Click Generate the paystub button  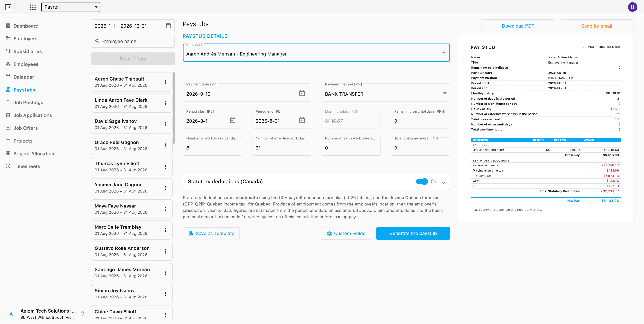[x=413, y=233]
